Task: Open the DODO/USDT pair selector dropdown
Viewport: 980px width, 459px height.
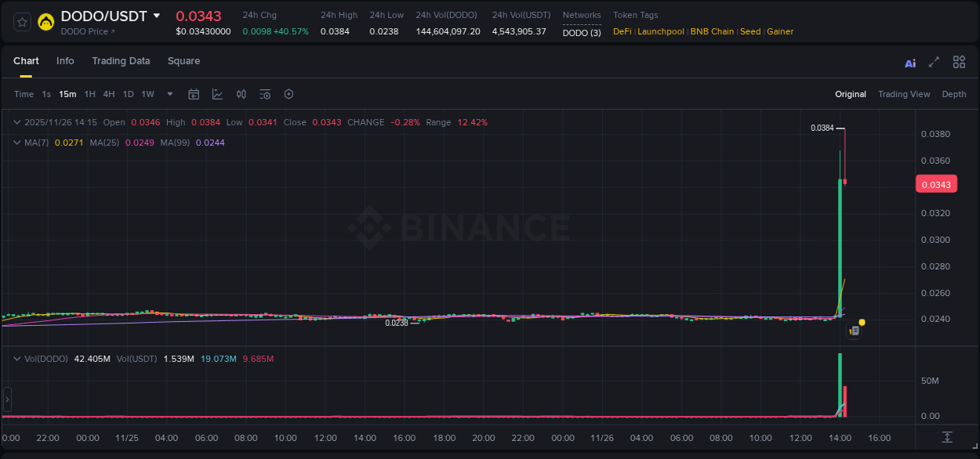Action: pos(158,15)
